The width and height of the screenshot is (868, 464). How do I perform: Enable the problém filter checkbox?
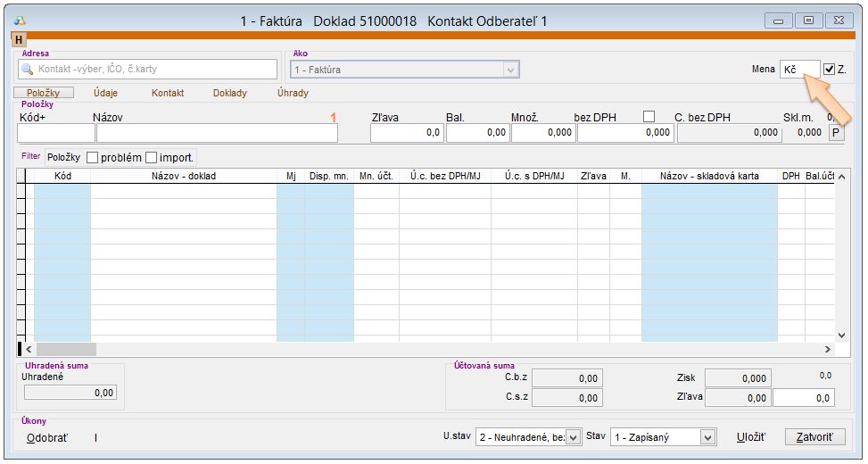click(92, 158)
